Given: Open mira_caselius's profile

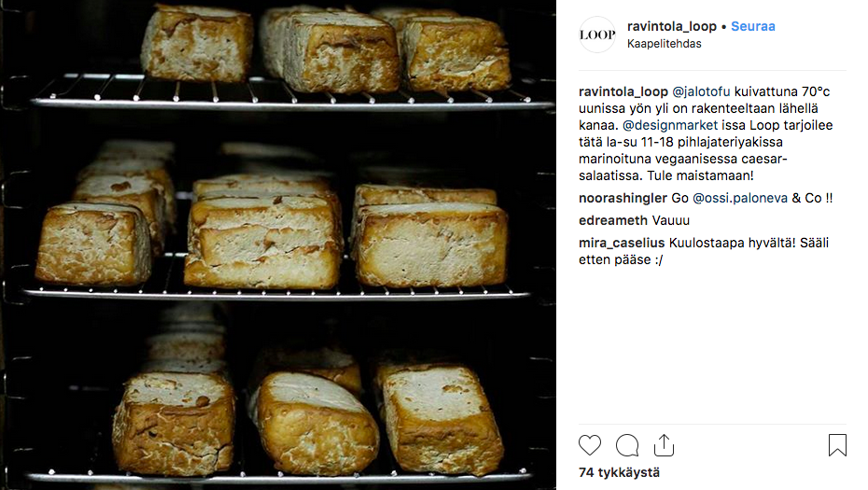Looking at the screenshot, I should coord(621,243).
